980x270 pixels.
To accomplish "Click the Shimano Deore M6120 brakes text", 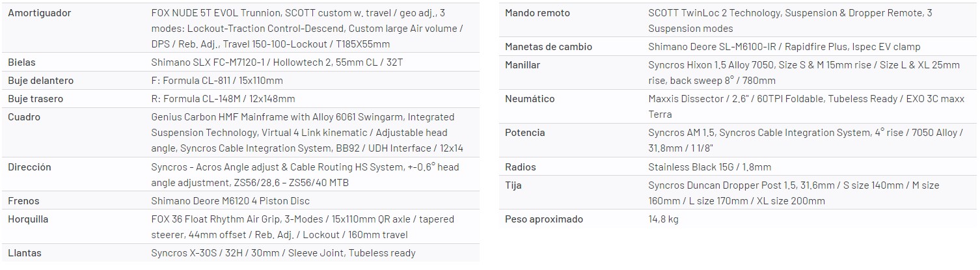I will point(230,201).
